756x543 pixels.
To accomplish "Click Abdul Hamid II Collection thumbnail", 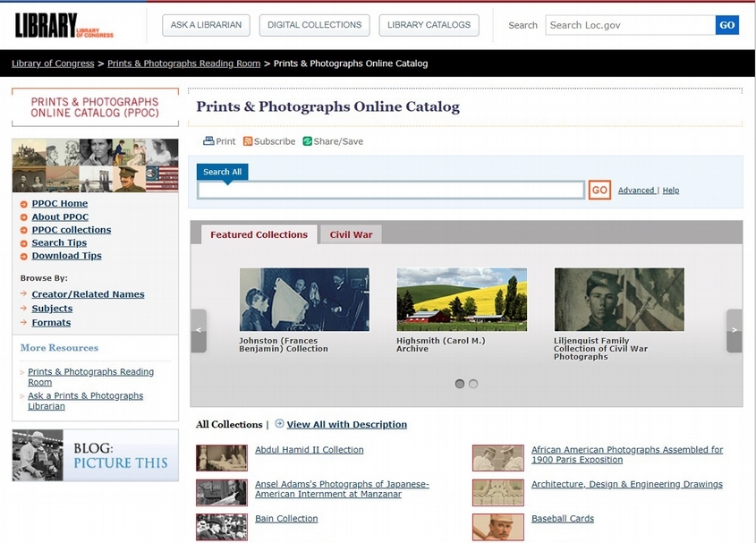I will click(222, 458).
